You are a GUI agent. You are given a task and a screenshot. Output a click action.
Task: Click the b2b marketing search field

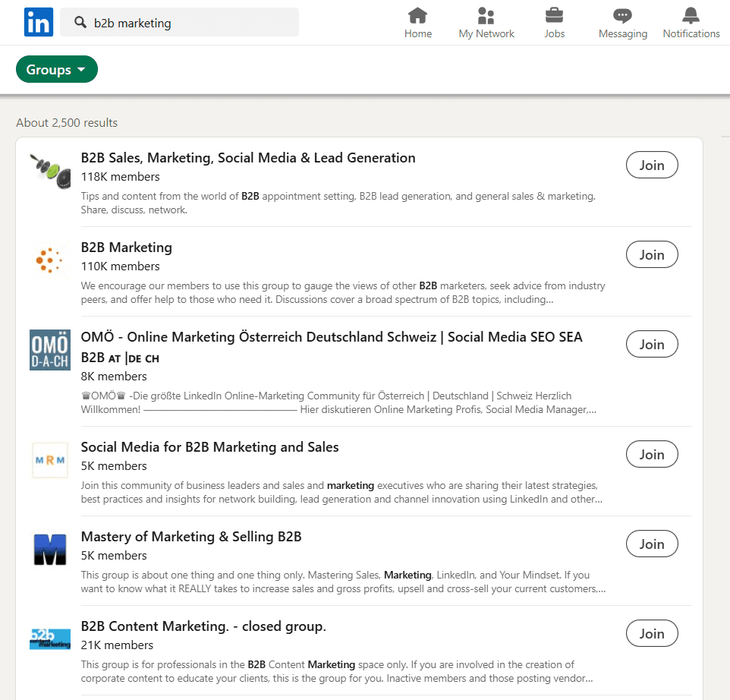[180, 22]
